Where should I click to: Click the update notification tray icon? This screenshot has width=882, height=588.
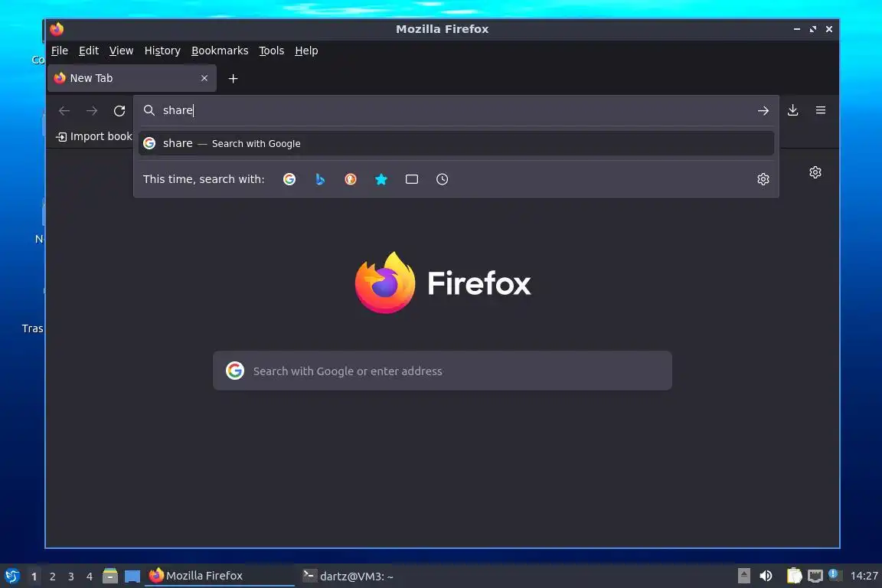835,574
